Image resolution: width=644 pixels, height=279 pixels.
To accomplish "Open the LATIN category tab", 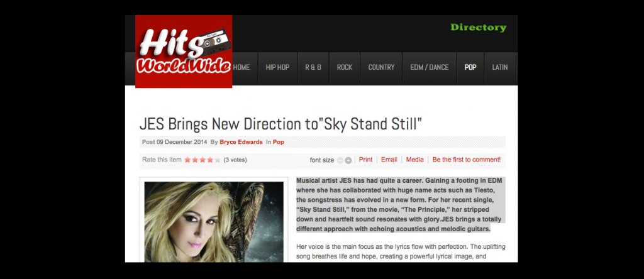I will coord(500,68).
